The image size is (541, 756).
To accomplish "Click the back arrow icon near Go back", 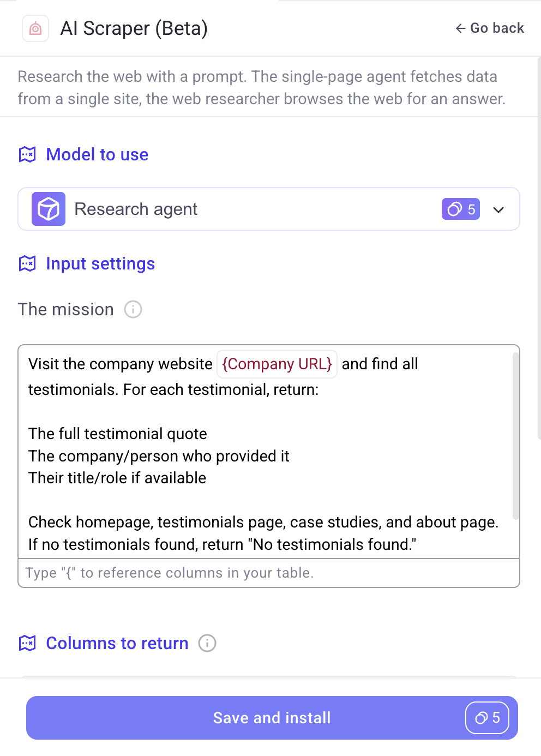I will 460,27.
